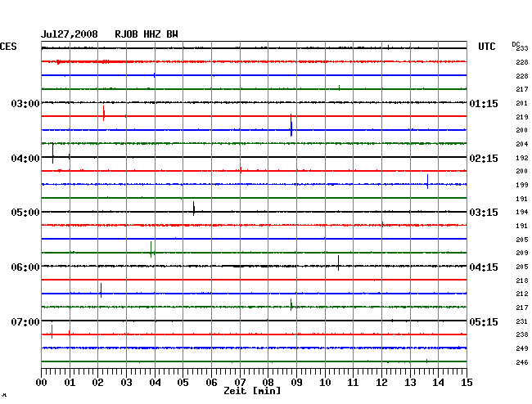Select the 11 minute axis tick label
Viewport: 532px width, 404px height.
point(353,383)
